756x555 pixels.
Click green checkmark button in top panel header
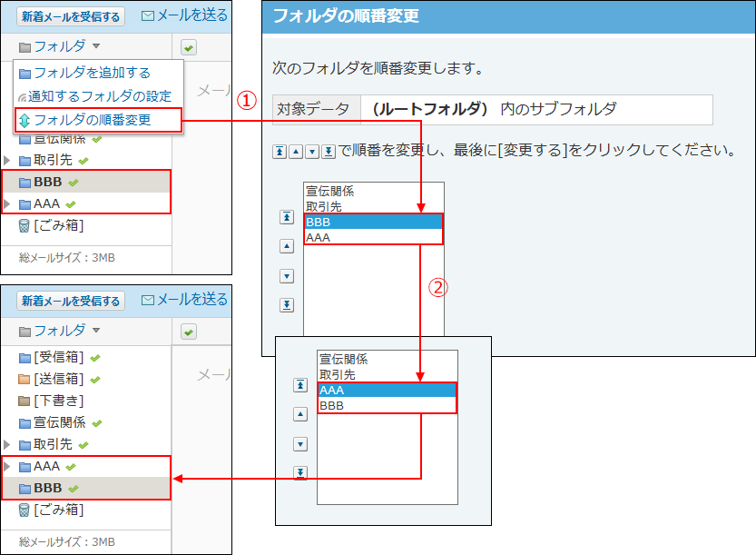(x=189, y=47)
